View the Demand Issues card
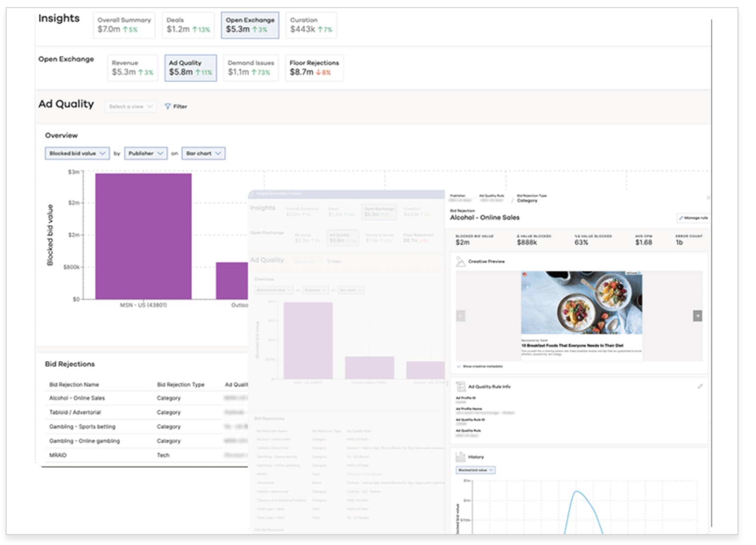The image size is (756, 545). (251, 68)
